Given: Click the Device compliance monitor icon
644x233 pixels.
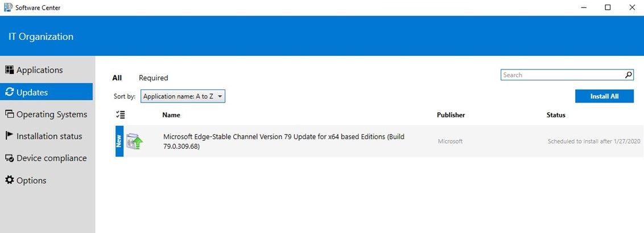Looking at the screenshot, I should (10, 158).
